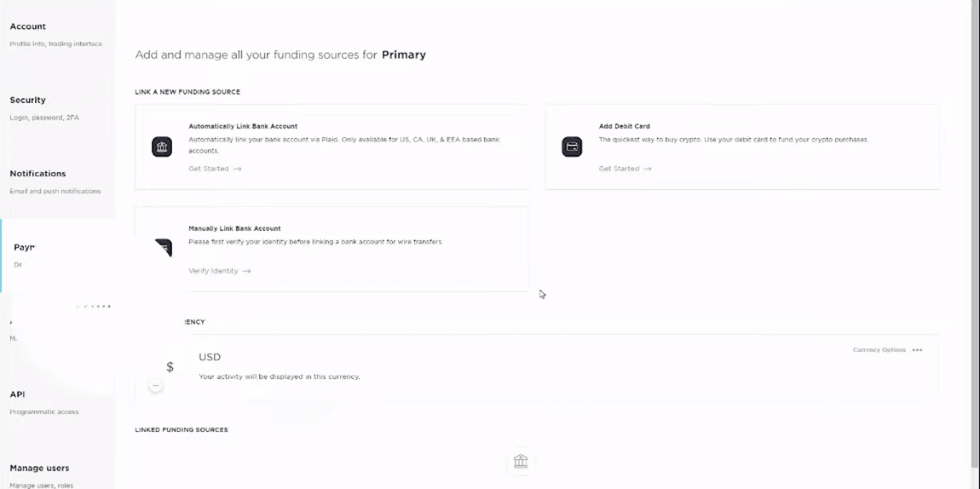Click the Automatically Link Bank Account heading

[243, 126]
